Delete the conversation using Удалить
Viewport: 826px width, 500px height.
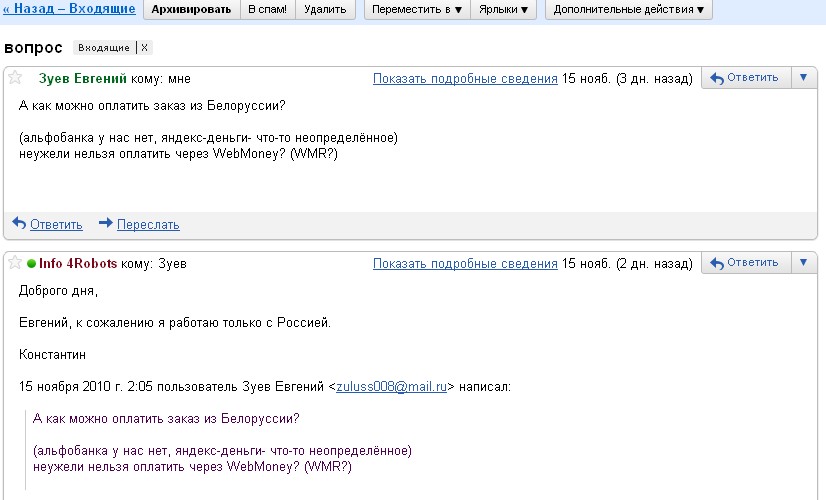(x=327, y=10)
